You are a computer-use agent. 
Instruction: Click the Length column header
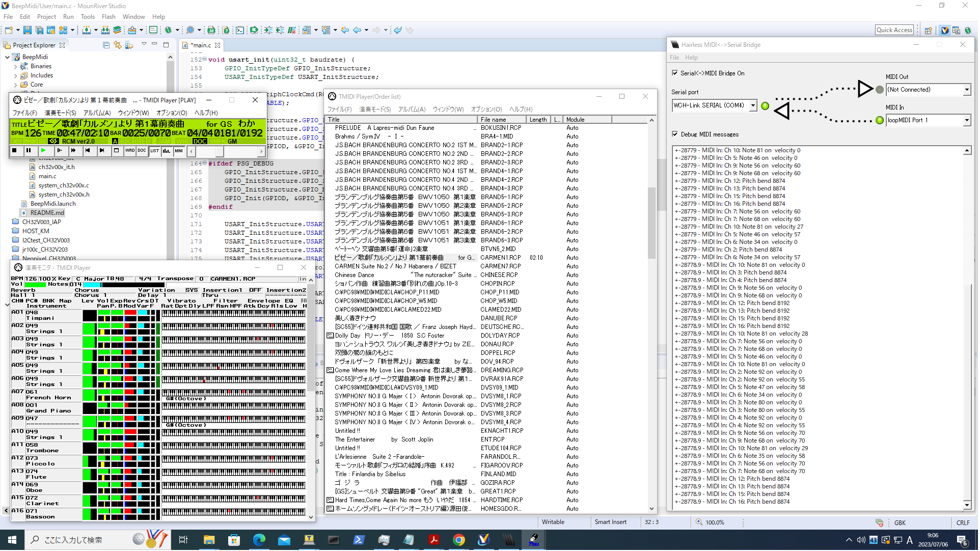pyautogui.click(x=539, y=120)
